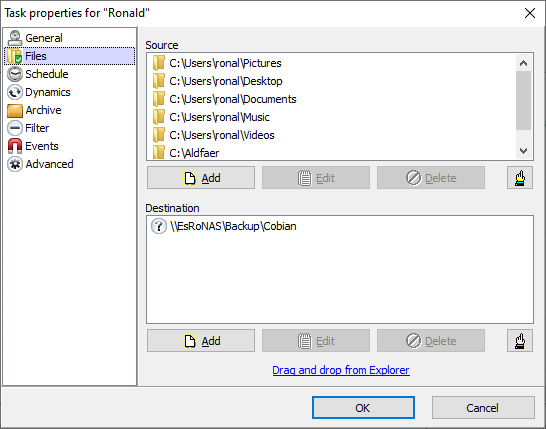
Task: Go to the Archive settings
Action: coord(34,110)
